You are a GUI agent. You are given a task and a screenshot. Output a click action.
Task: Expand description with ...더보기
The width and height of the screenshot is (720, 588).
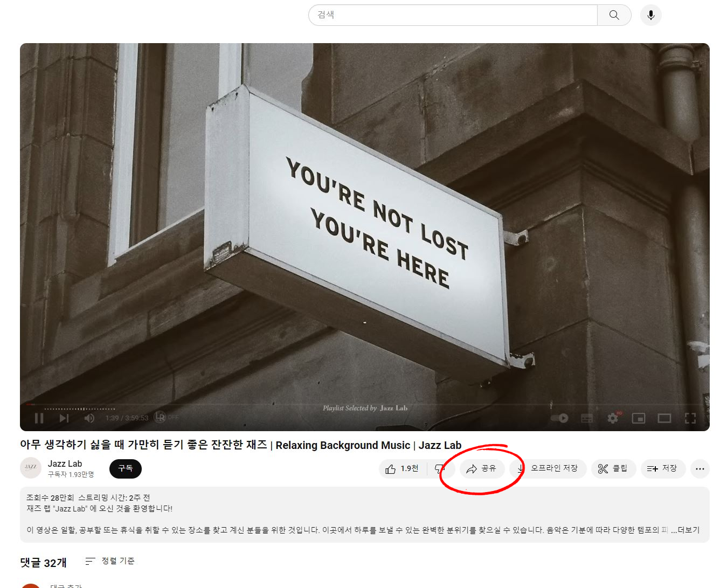click(686, 530)
